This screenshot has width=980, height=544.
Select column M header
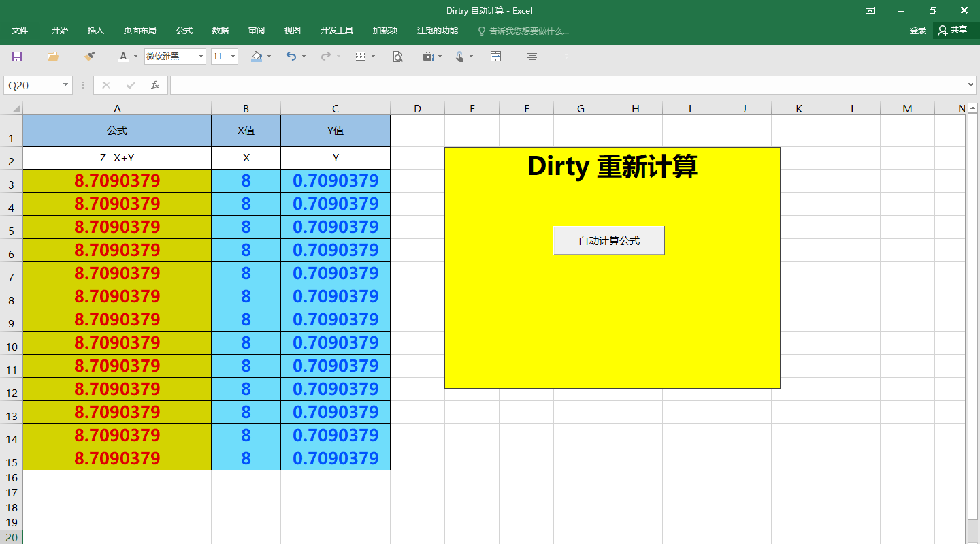pyautogui.click(x=907, y=108)
